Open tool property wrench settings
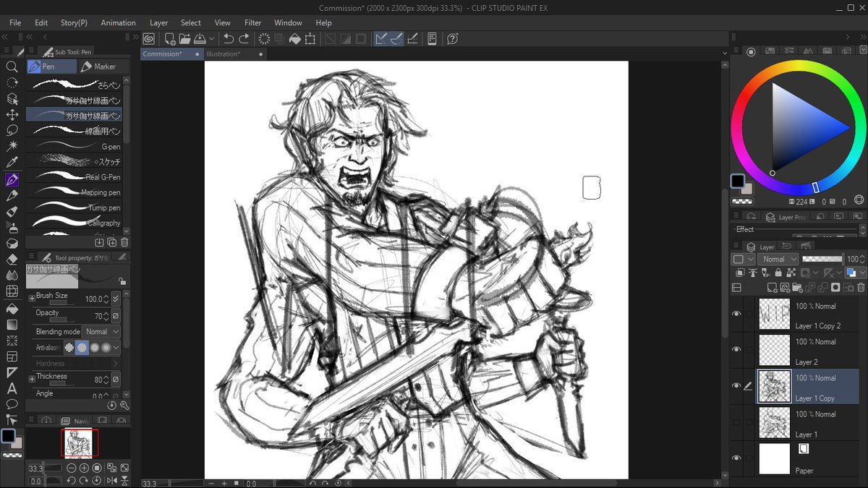The height and width of the screenshot is (488, 868). coord(124,406)
